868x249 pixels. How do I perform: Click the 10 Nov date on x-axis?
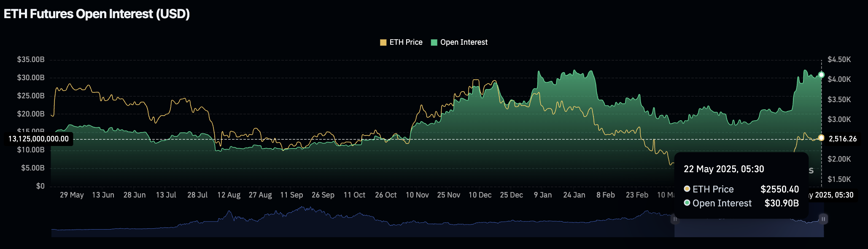(x=417, y=195)
